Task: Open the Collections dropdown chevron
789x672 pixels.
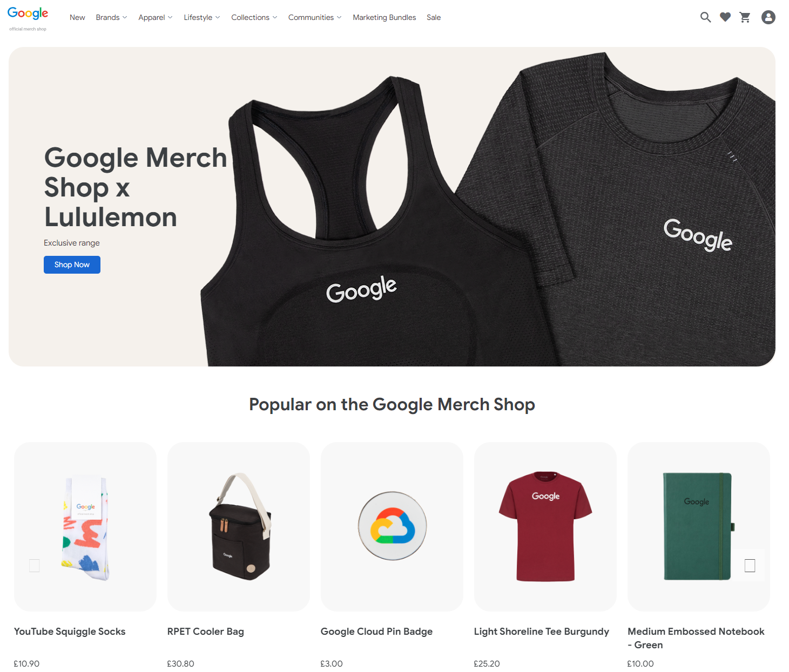Action: tap(275, 17)
